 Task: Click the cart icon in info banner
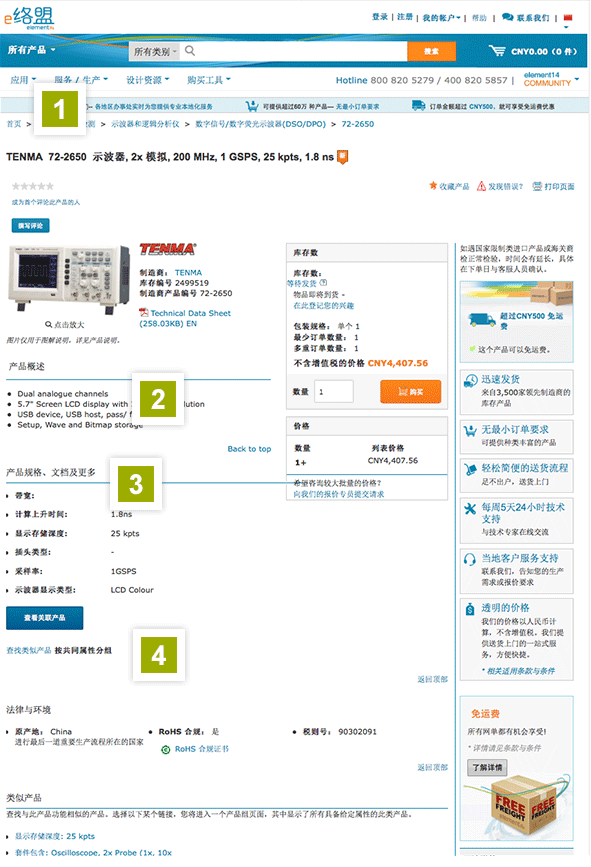click(252, 106)
